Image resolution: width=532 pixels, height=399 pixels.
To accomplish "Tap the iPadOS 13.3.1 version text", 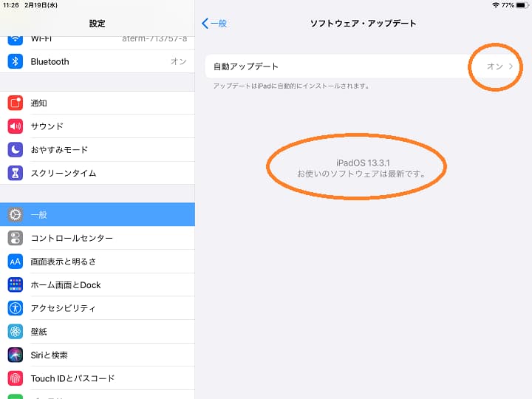I will click(x=363, y=163).
